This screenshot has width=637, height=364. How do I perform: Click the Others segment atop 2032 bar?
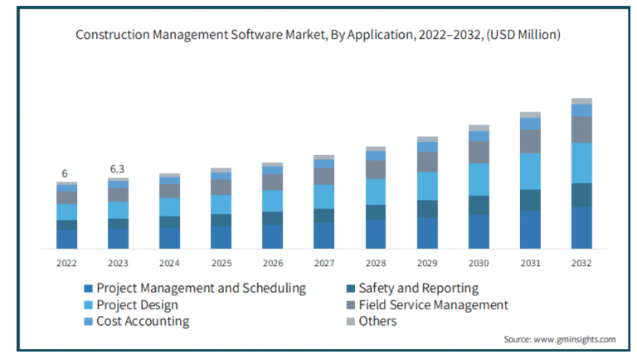(x=581, y=101)
